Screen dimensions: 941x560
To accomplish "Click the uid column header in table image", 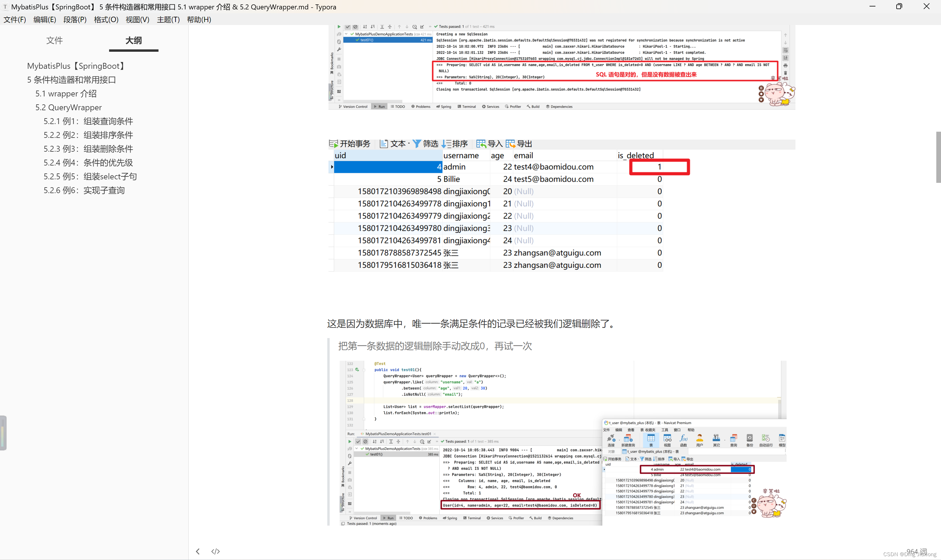I will coord(388,156).
